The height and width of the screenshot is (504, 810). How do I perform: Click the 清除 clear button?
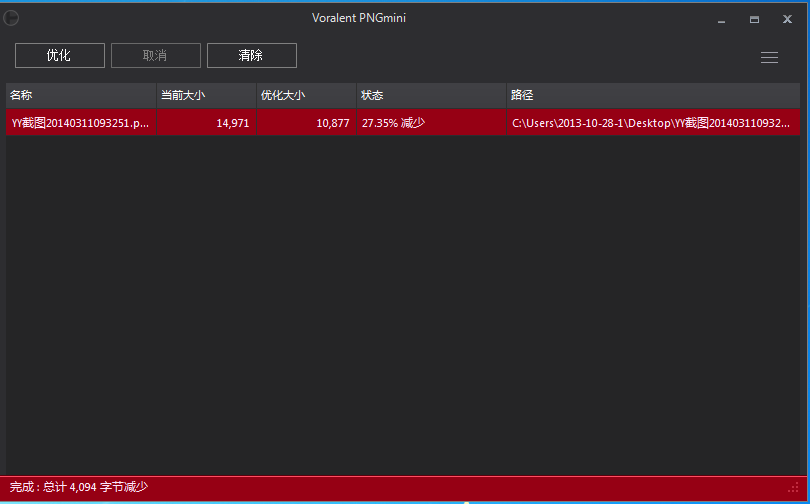(x=252, y=55)
